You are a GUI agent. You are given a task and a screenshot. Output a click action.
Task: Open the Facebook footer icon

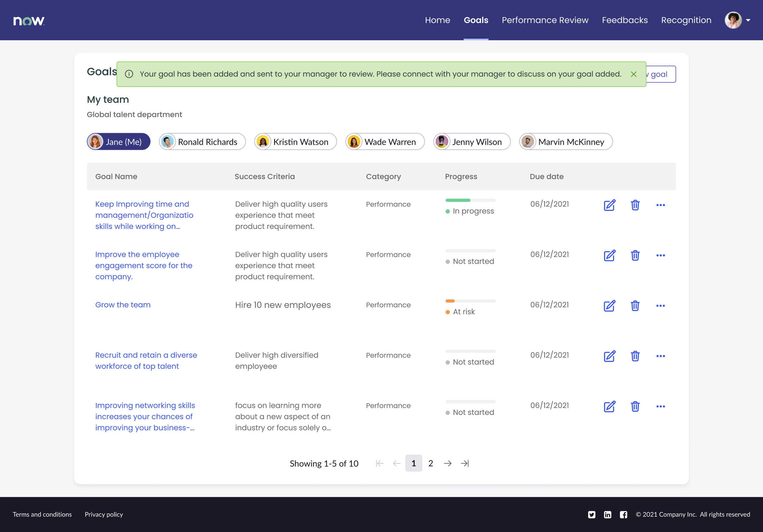click(x=624, y=514)
